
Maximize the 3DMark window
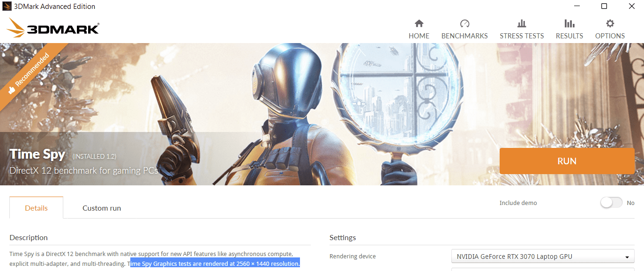point(604,7)
